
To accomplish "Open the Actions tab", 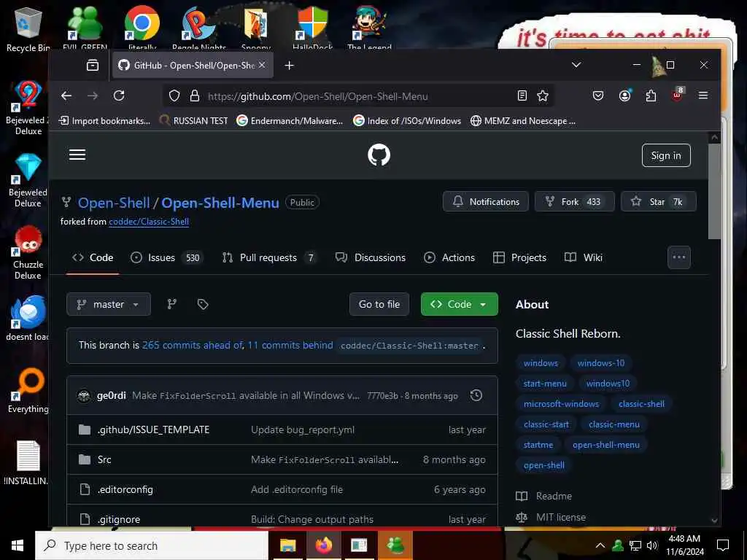I will click(449, 257).
